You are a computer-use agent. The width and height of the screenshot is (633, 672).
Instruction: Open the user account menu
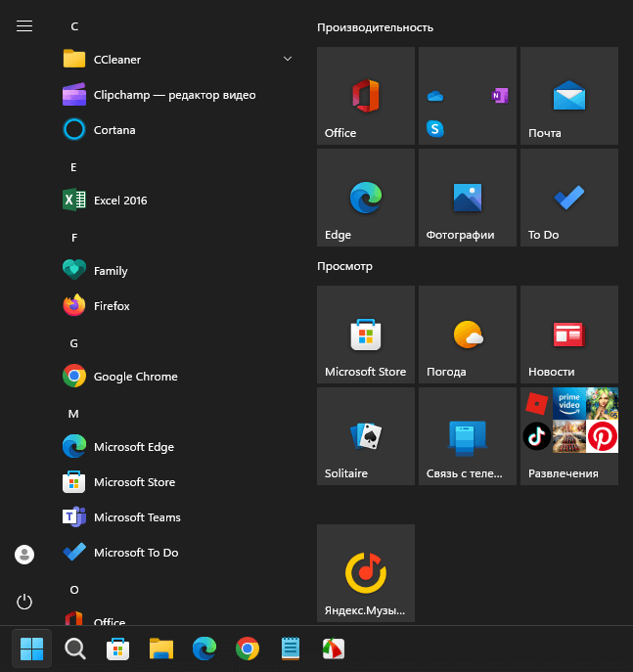click(x=24, y=555)
